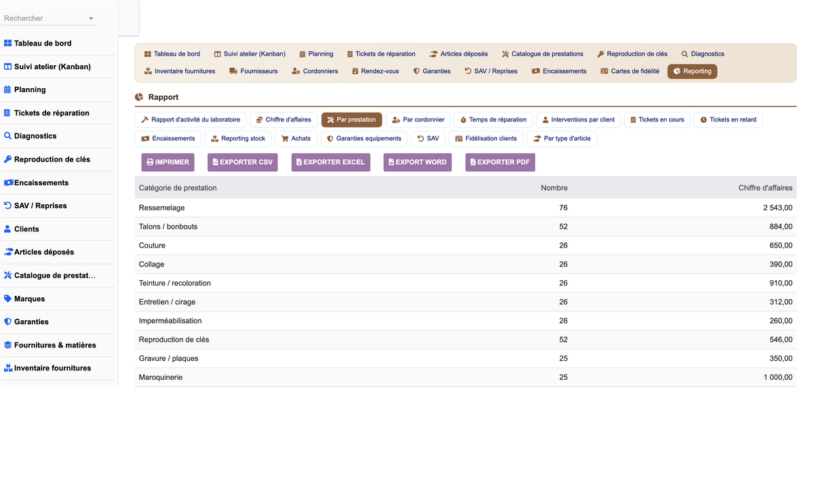Click the EXPORT WORD button

pyautogui.click(x=417, y=162)
